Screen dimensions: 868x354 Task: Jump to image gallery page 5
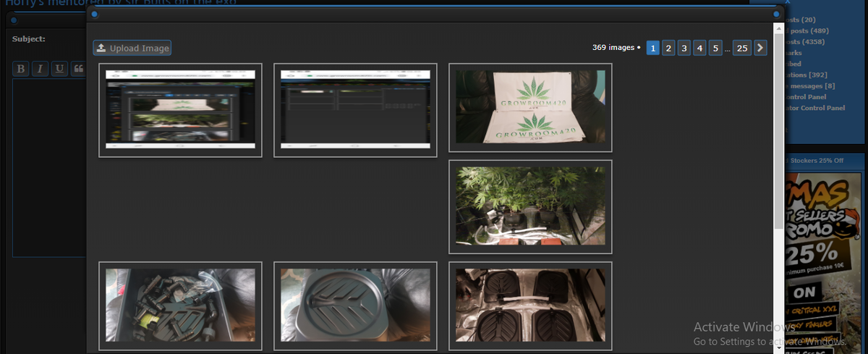[x=715, y=49]
